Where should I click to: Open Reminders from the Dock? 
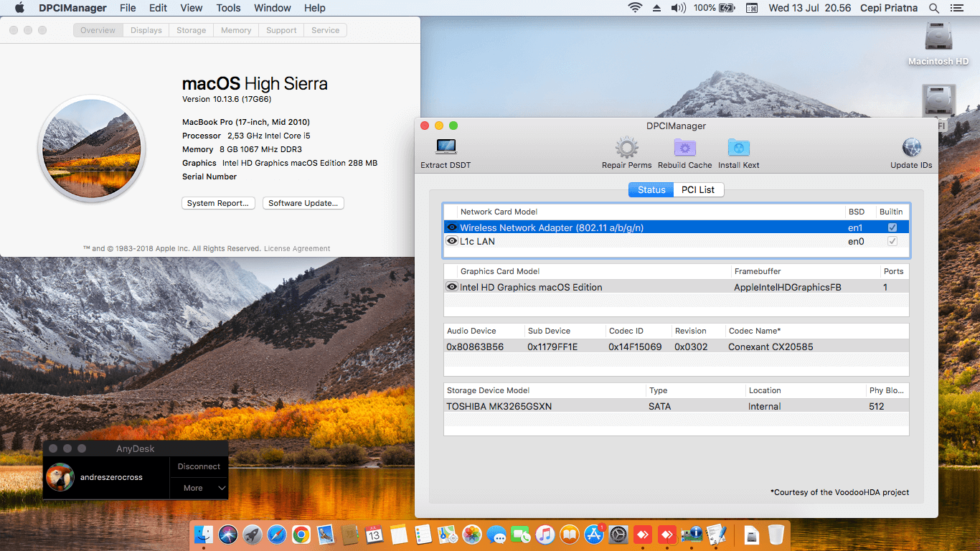423,534
